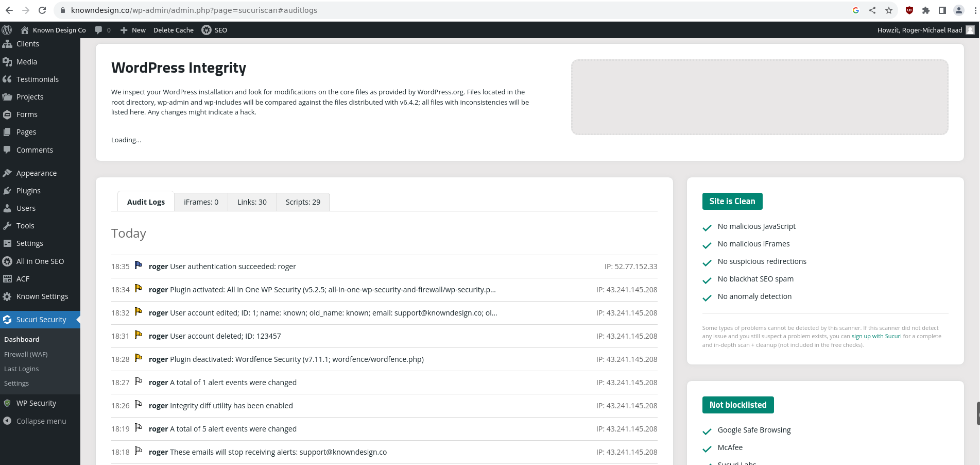
Task: Open comments bubble icon in admin bar
Action: 98,30
